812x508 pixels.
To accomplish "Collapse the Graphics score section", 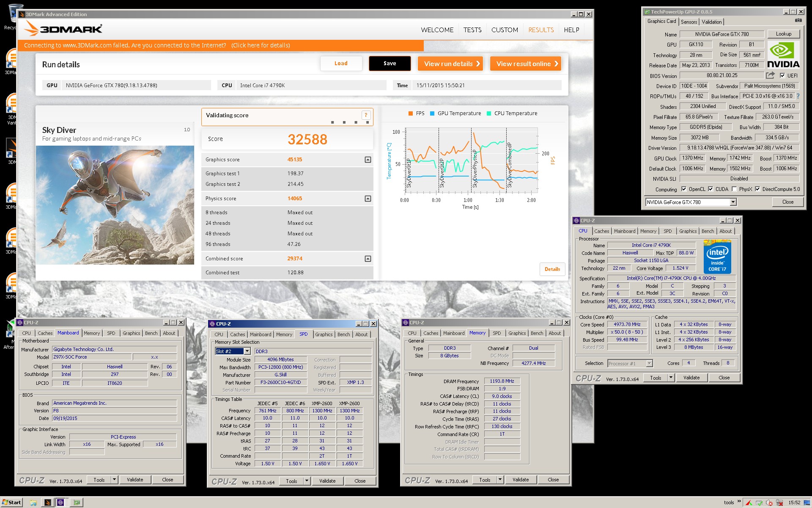I will 368,160.
